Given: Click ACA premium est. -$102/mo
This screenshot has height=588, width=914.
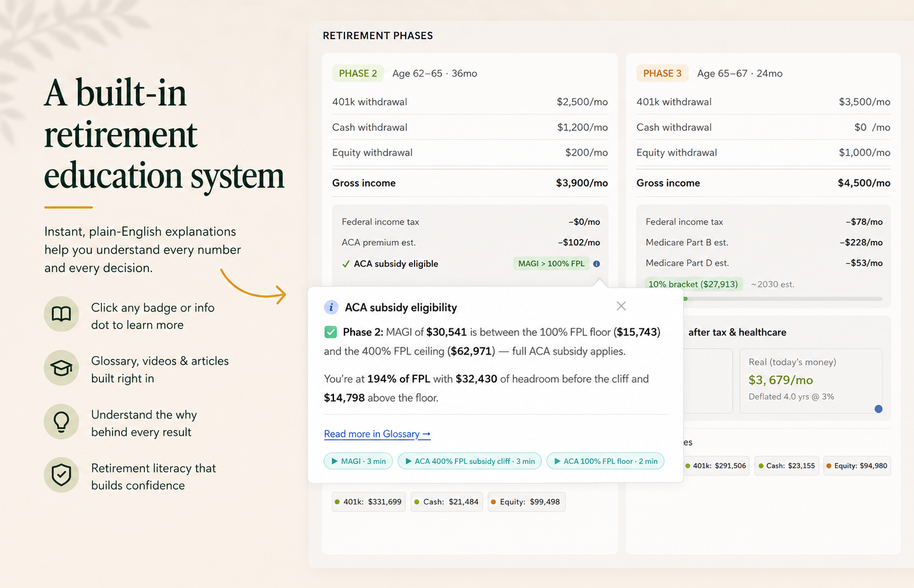Looking at the screenshot, I should coord(471,242).
